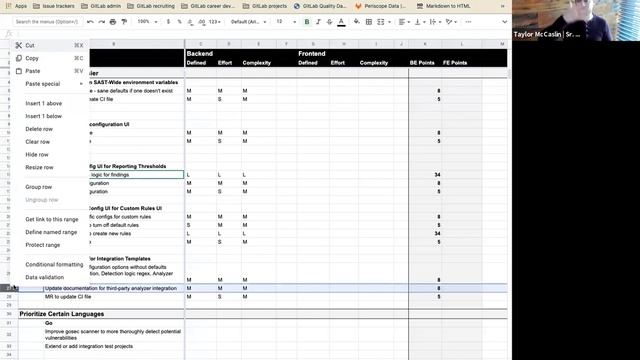Open the font family dropdown
Image resolution: width=640 pixels, height=360 pixels.
249,22
